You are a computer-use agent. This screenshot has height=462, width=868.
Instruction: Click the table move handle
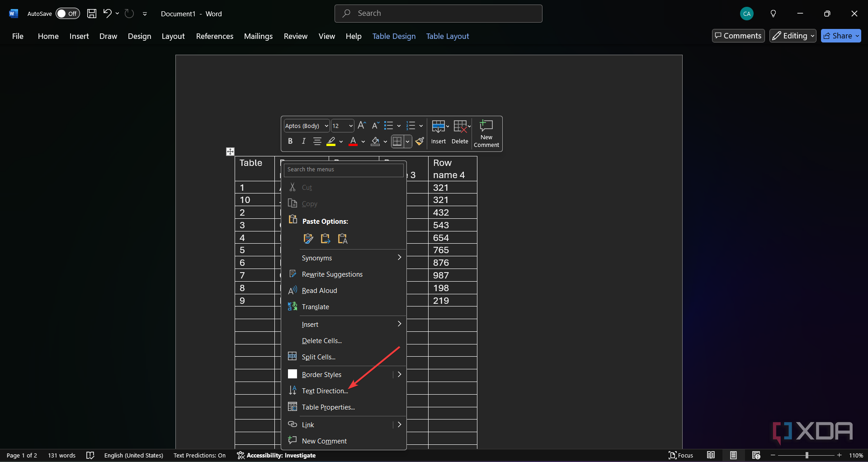[230, 151]
